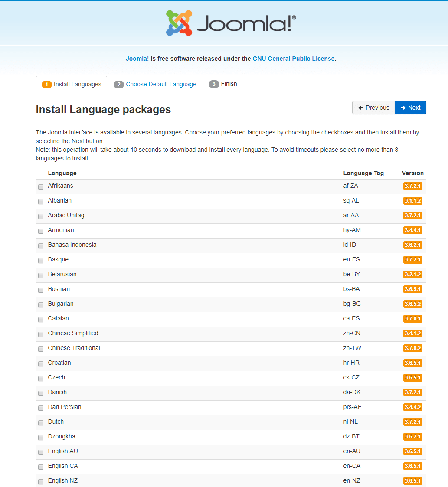Click the nl-NL language tag
Screen dimensions: 448x487
[x=350, y=422]
